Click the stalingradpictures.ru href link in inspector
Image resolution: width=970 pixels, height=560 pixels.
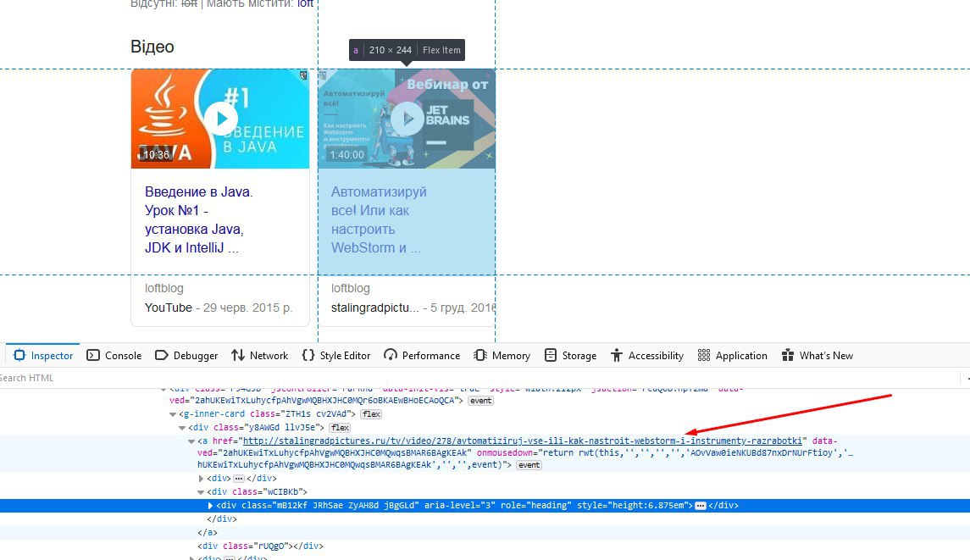pos(522,441)
